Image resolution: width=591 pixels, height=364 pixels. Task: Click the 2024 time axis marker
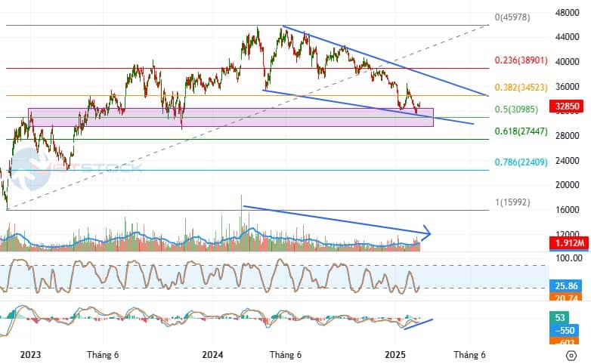click(x=212, y=353)
